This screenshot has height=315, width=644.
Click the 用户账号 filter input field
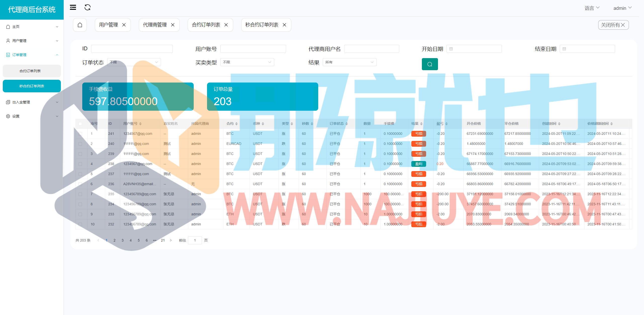(253, 49)
